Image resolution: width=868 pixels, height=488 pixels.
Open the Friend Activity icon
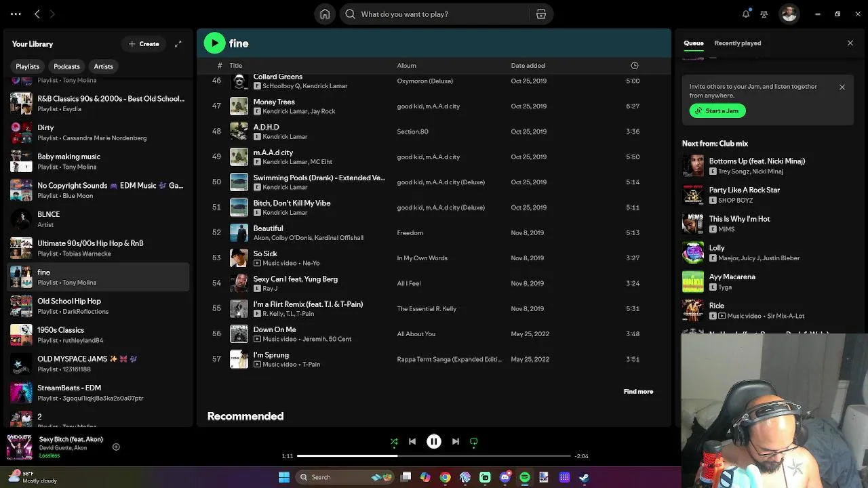[x=764, y=14]
